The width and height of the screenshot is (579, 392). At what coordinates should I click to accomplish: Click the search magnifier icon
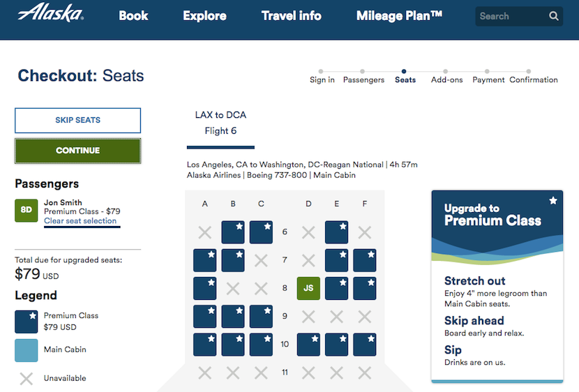coord(554,16)
